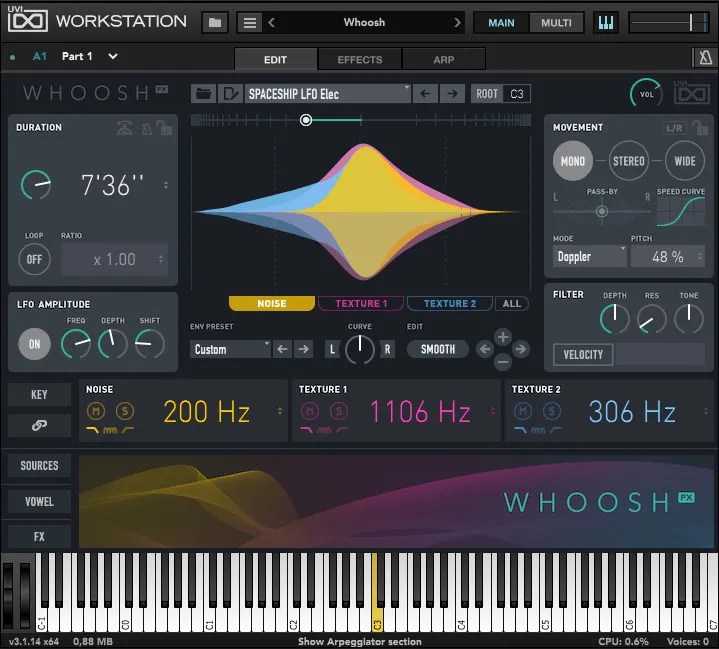This screenshot has width=719, height=649.
Task: Open the preset folder next to SPACESHIP LFO Elec
Action: tap(204, 94)
